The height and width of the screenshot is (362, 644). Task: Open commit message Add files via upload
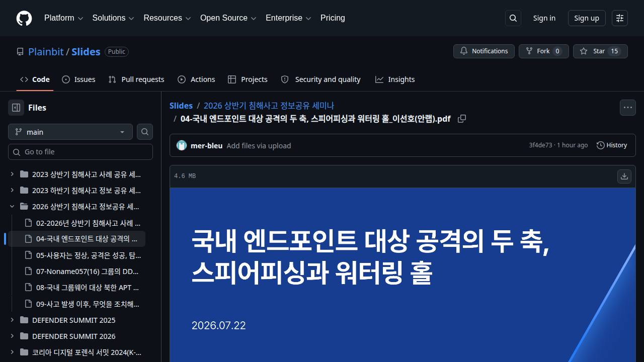(x=259, y=146)
